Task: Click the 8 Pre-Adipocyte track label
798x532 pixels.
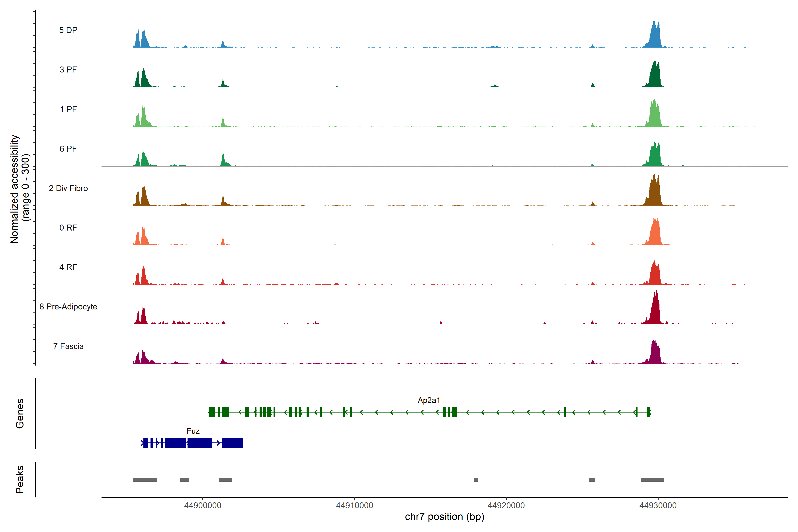Action: click(x=68, y=306)
